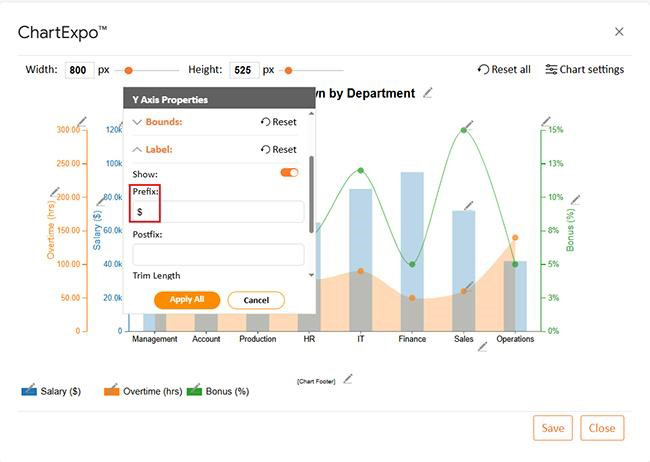Click Reset all at top right

[504, 70]
